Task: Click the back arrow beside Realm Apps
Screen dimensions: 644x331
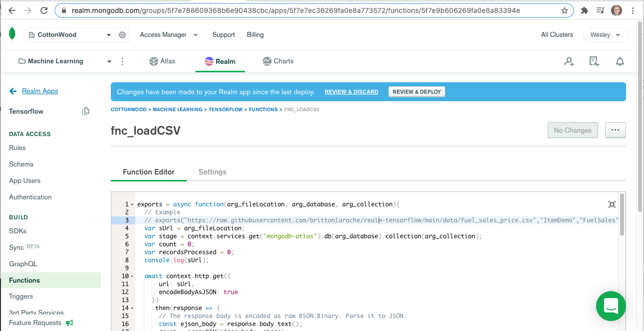Action: coord(13,91)
